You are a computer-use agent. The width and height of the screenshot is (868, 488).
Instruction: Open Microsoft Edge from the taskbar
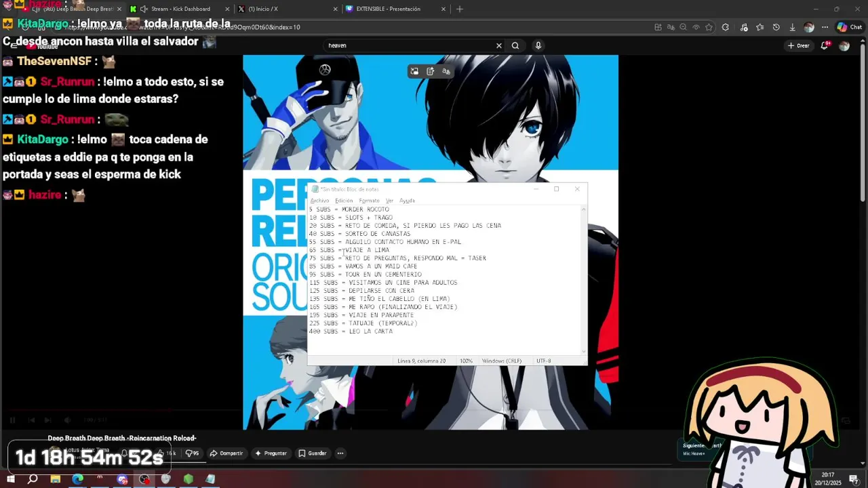(77, 479)
